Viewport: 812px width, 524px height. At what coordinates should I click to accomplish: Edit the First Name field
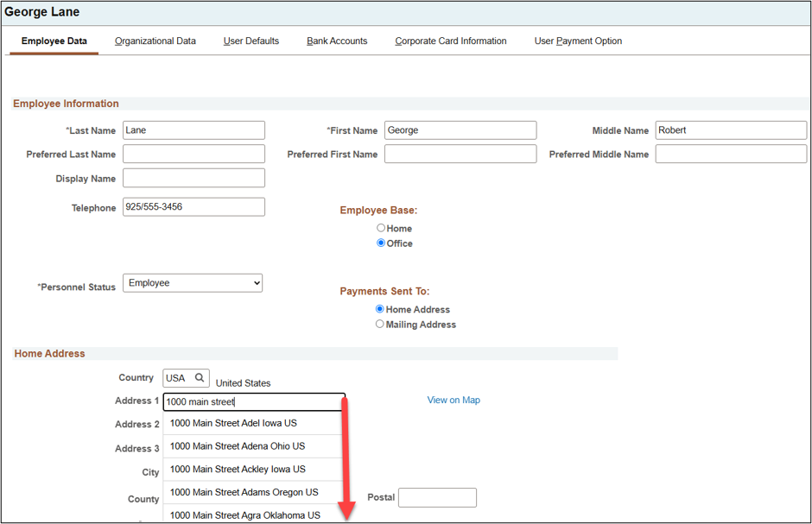(x=460, y=130)
